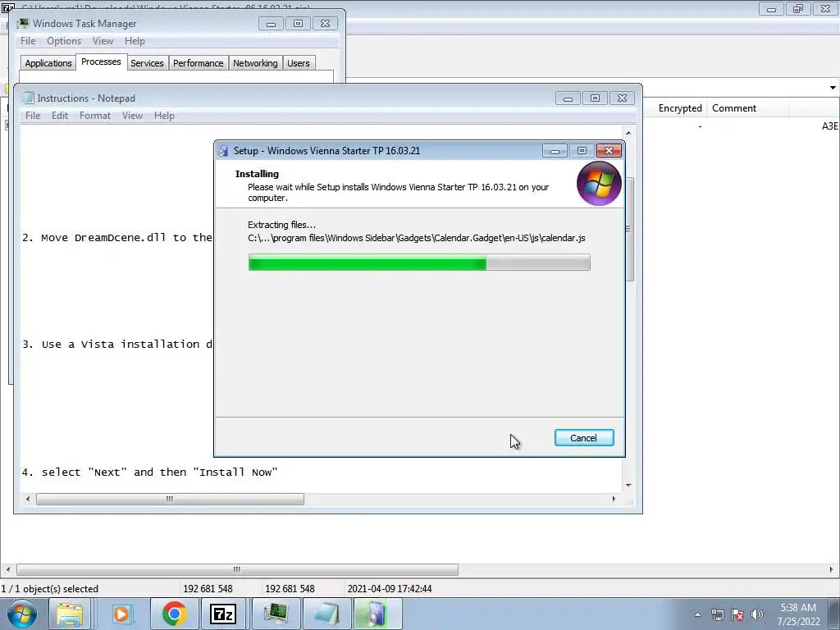This screenshot has width=840, height=630.
Task: Open Task Manager View menu
Action: pyautogui.click(x=103, y=41)
